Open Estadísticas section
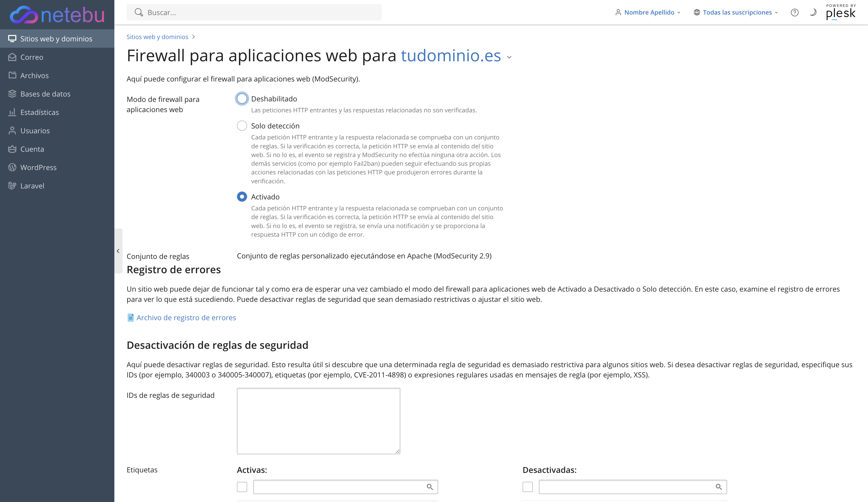 pos(57,112)
